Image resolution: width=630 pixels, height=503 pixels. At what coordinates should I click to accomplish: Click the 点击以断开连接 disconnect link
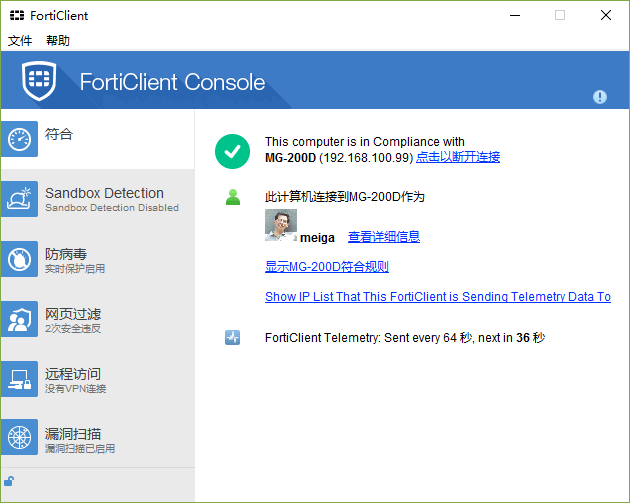(458, 157)
